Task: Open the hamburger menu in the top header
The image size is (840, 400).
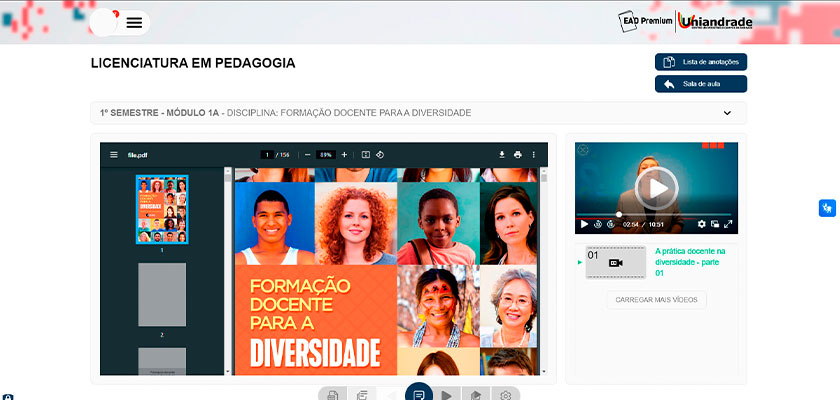Action: click(134, 22)
